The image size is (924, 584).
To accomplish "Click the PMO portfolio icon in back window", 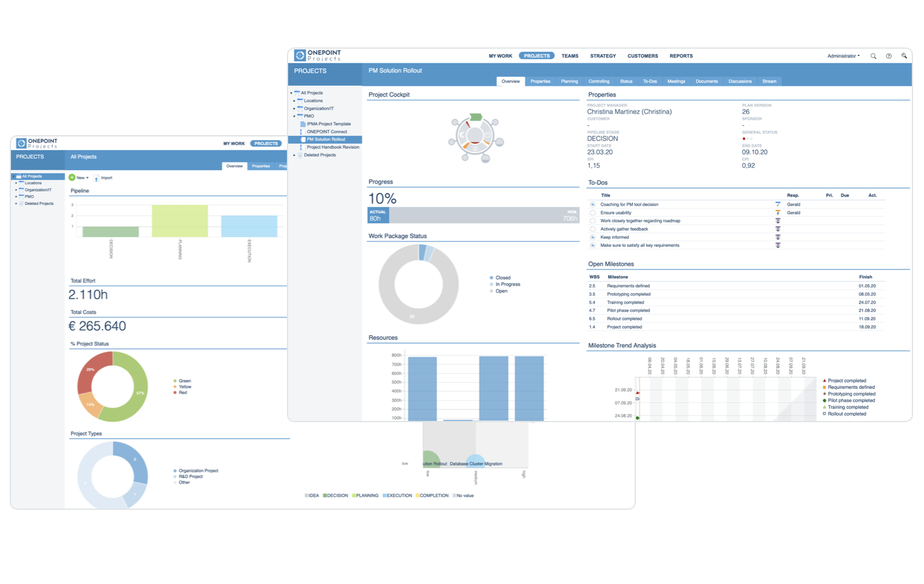I will coord(21,196).
